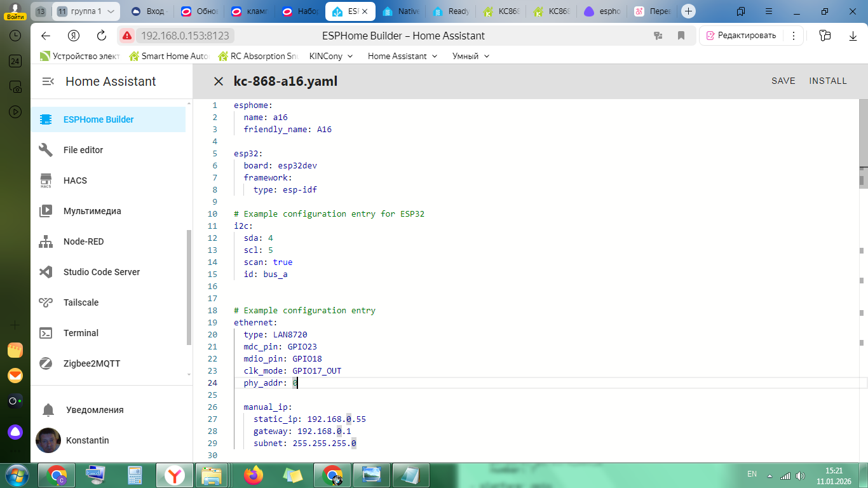
Task: Open Zigbee2MQTT sidebar item
Action: point(92,363)
